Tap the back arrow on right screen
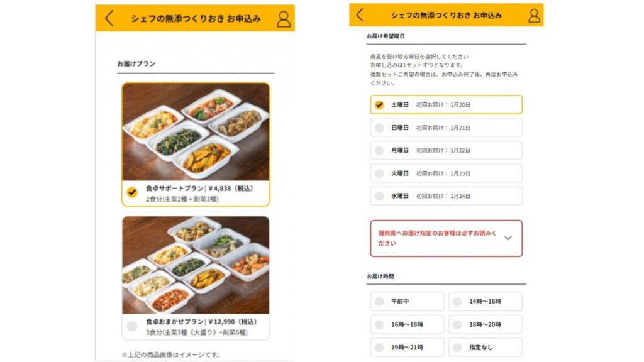This screenshot has height=362, width=644. click(360, 15)
